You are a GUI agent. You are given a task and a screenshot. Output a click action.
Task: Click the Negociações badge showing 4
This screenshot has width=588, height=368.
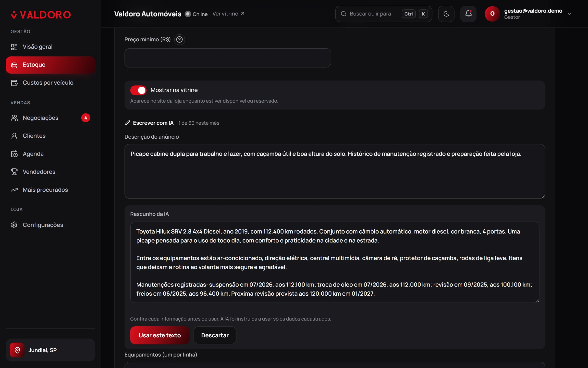tap(86, 118)
